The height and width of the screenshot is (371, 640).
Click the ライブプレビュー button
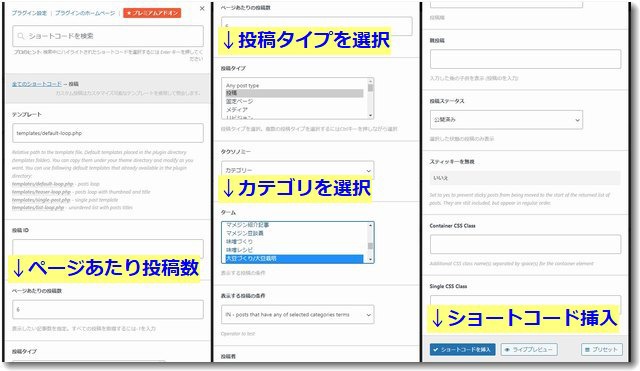[x=529, y=350]
